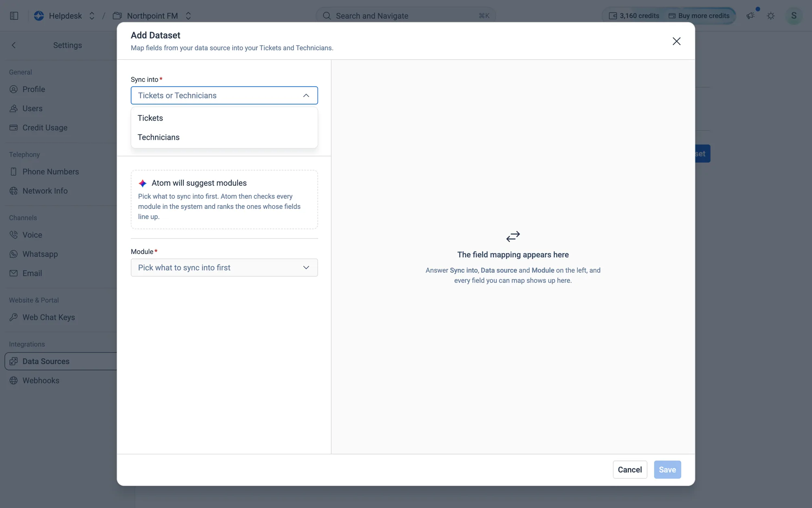
Task: Expand the Northpoint FM project switcher
Action: pyautogui.click(x=188, y=16)
